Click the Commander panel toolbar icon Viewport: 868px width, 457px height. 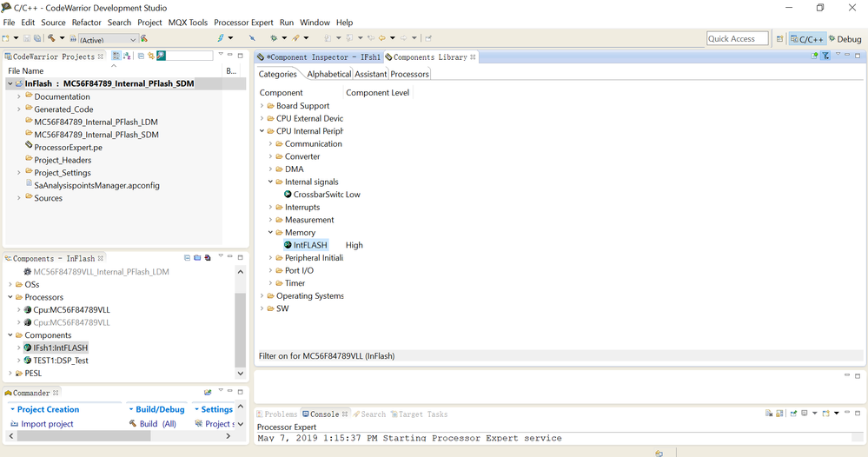208,392
